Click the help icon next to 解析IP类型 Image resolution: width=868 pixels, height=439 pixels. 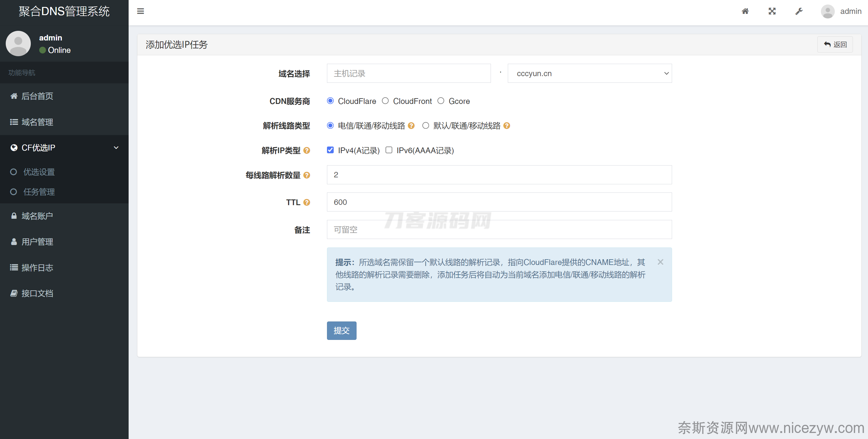click(x=307, y=150)
